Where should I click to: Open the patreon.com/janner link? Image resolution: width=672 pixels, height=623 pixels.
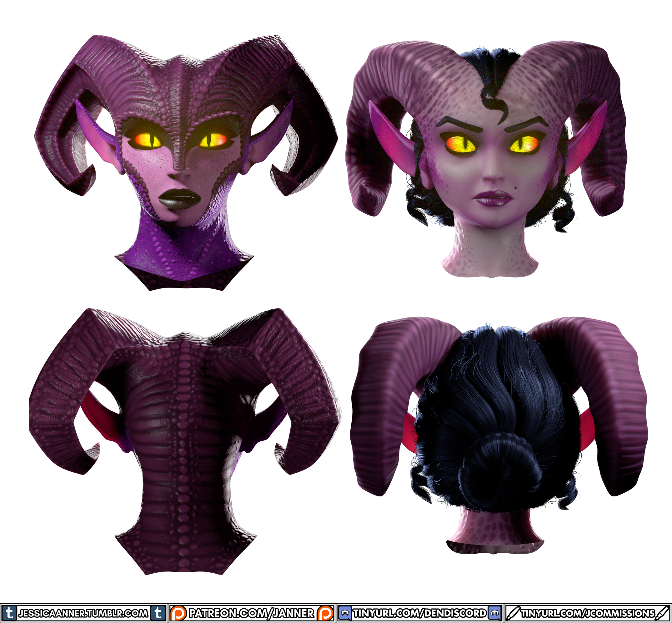pyautogui.click(x=251, y=613)
